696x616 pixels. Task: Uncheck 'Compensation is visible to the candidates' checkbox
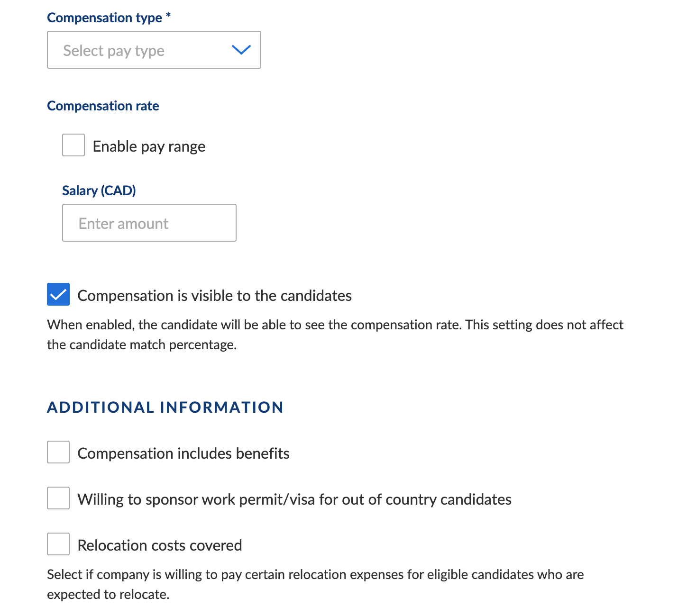click(x=58, y=294)
